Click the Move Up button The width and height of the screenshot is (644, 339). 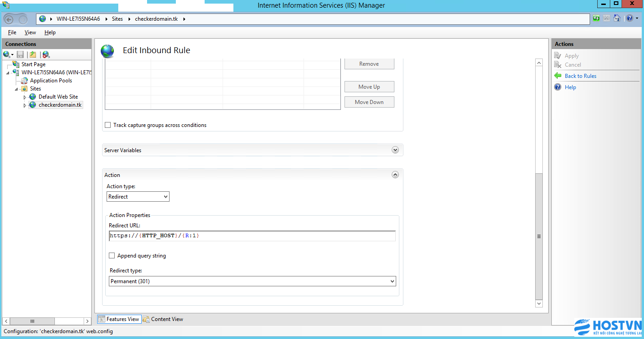coord(369,87)
